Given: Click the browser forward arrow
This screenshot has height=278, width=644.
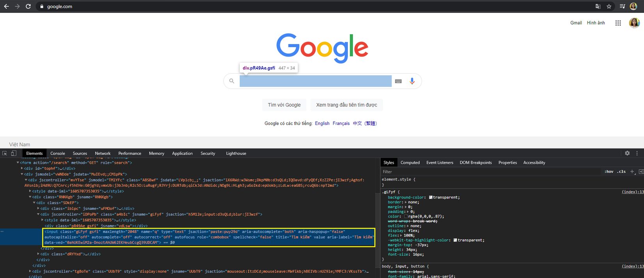Looking at the screenshot, I should [17, 6].
